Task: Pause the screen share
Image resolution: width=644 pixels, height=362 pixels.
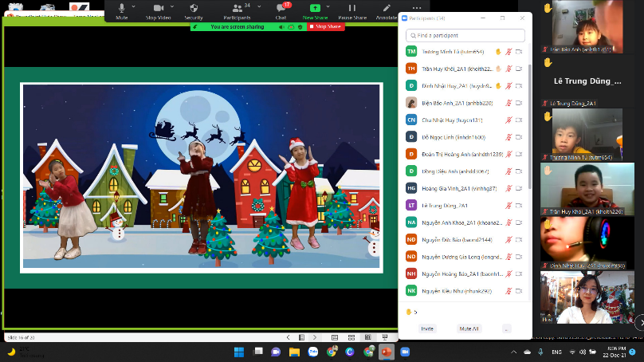Action: tap(351, 7)
